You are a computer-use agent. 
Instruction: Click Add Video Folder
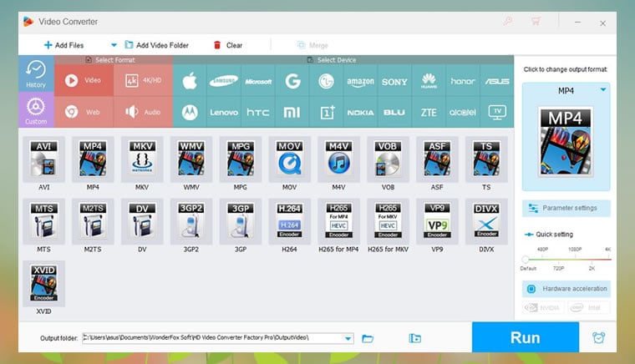point(157,45)
